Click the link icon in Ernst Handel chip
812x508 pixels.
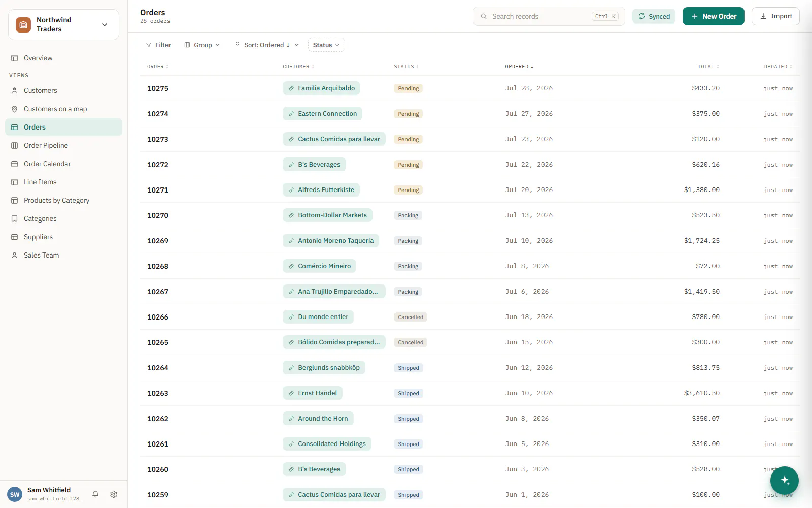point(291,393)
